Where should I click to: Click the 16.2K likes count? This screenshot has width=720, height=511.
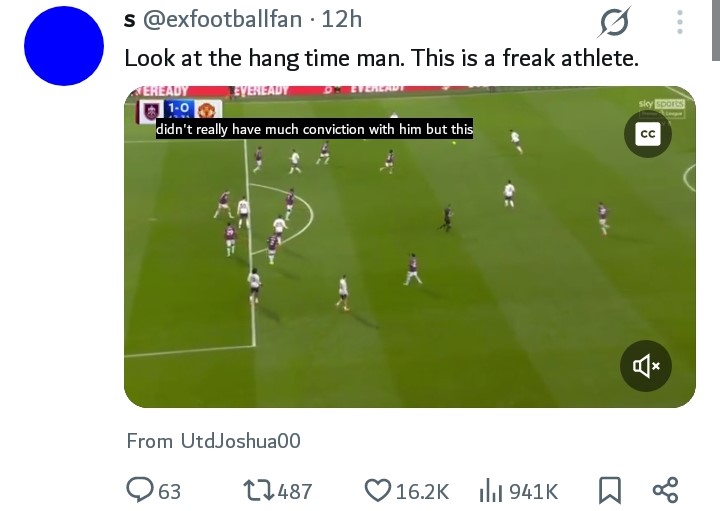pyautogui.click(x=423, y=491)
